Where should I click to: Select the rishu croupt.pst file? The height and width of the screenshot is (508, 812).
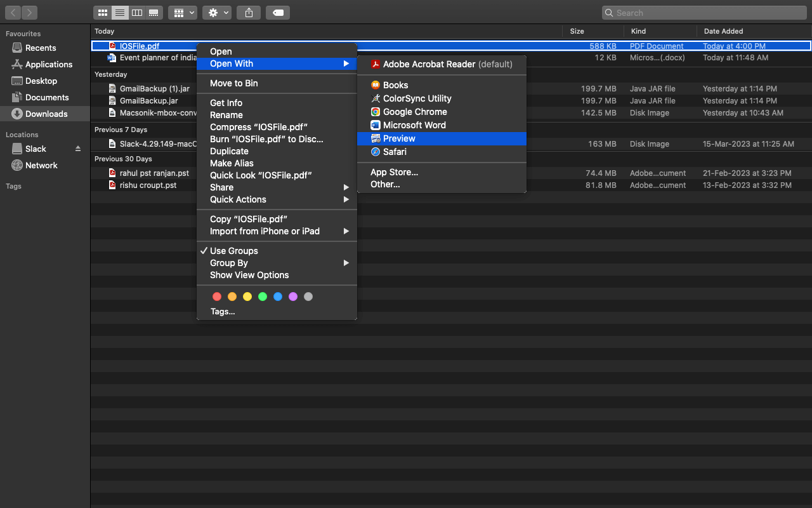[451, 185]
